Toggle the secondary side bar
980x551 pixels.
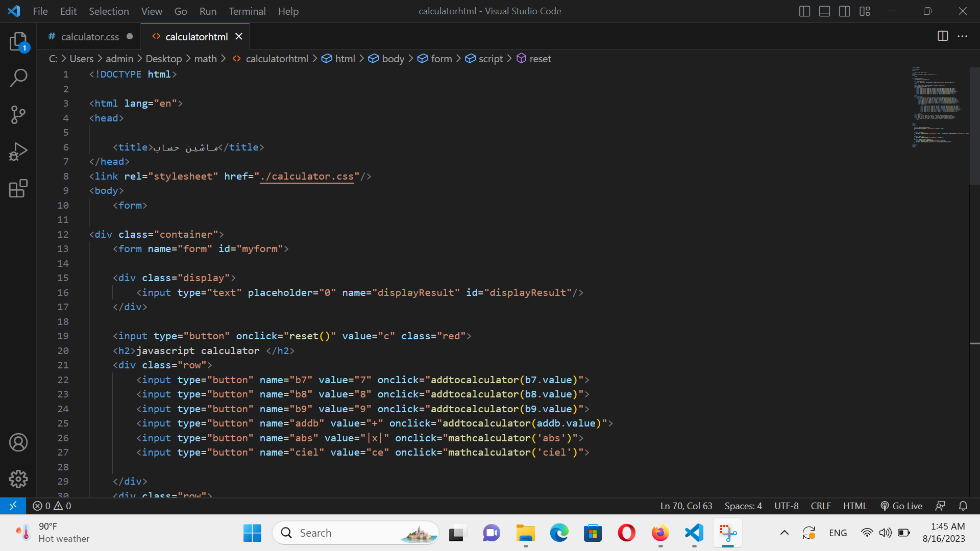[x=845, y=11]
